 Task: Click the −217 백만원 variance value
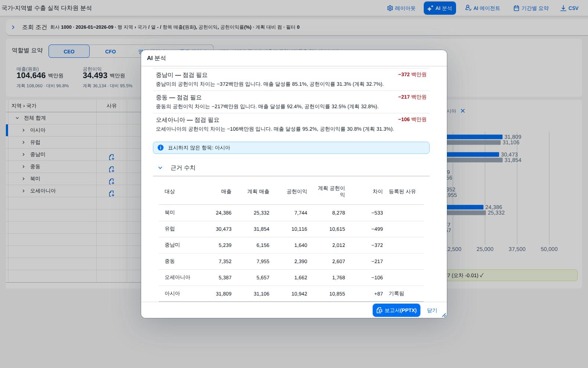pos(412,97)
